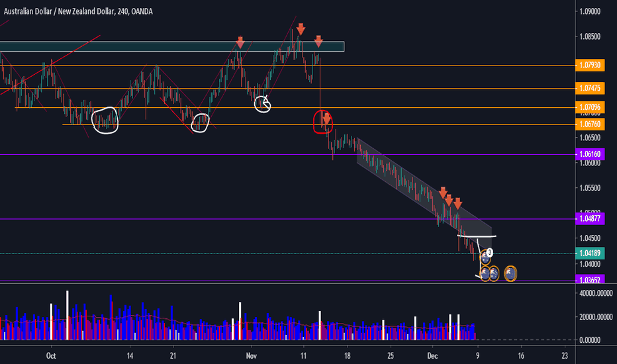Click the Nov label on the time axis
This screenshot has width=617, height=364.
[x=252, y=355]
